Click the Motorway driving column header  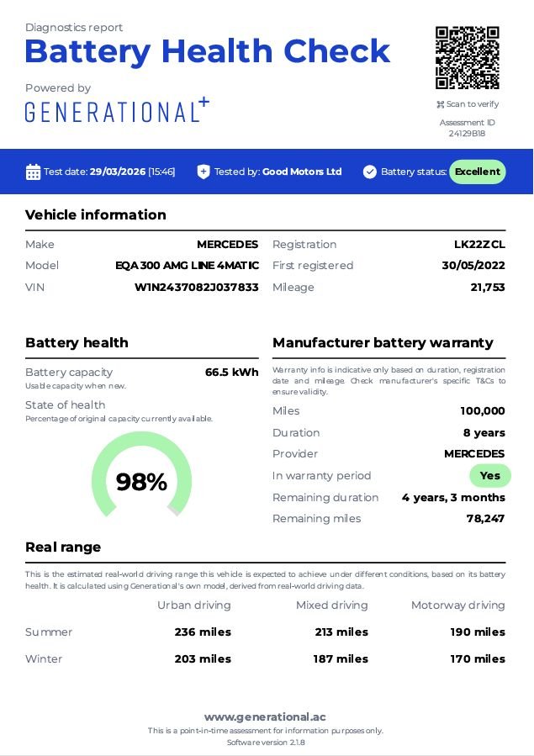tap(457, 605)
